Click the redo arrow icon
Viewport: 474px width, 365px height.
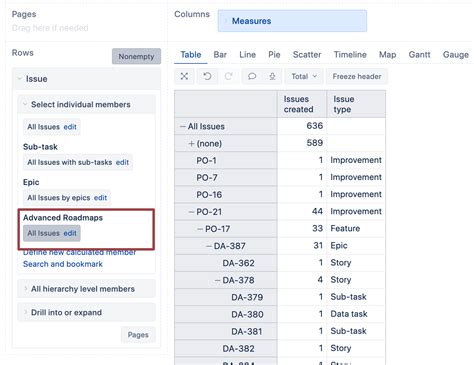(228, 76)
